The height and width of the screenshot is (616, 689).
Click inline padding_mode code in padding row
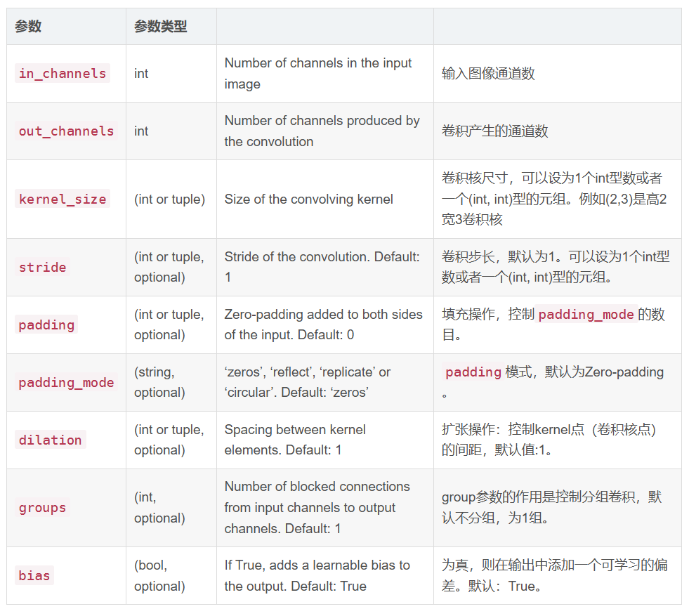tap(586, 314)
